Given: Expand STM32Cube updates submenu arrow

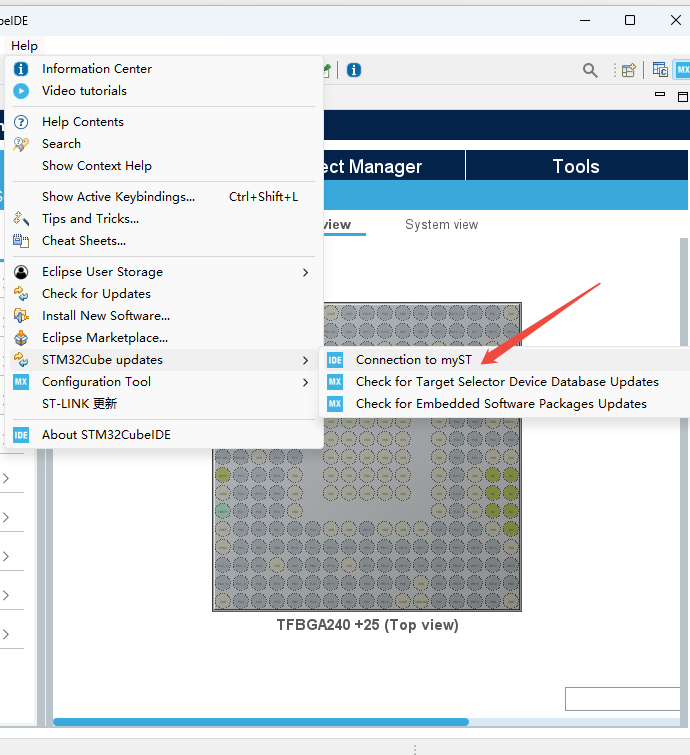Looking at the screenshot, I should click(x=305, y=360).
